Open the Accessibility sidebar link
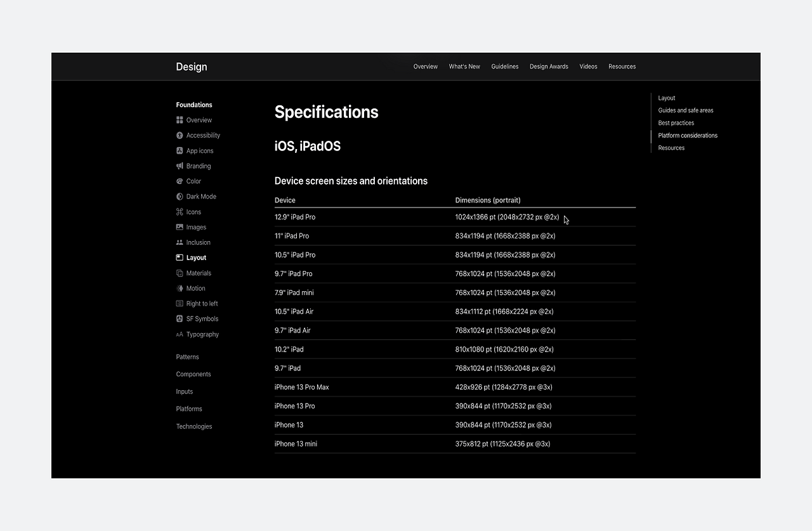812x531 pixels. 203,135
